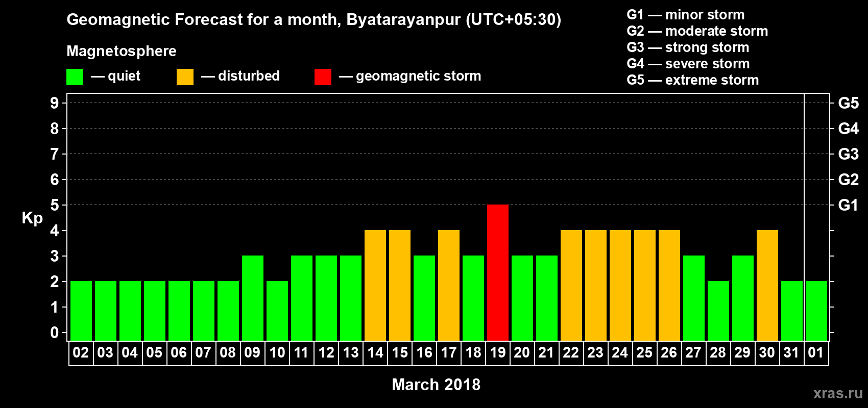
Task: Click date label 14 on the axis
Action: [375, 353]
